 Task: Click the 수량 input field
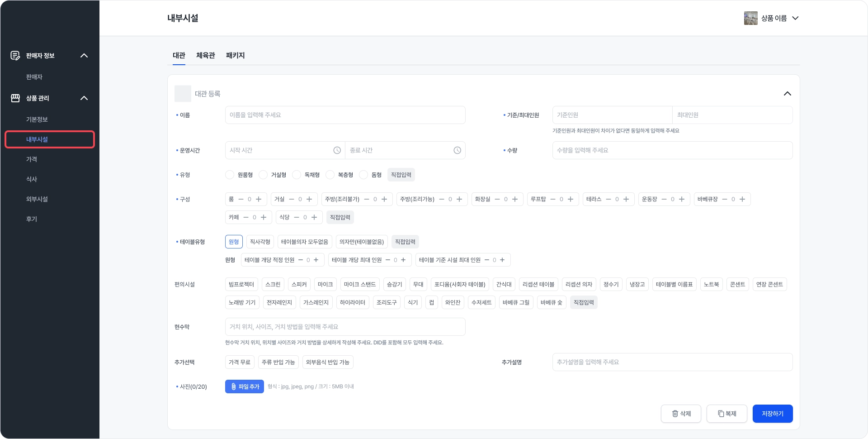click(x=673, y=150)
